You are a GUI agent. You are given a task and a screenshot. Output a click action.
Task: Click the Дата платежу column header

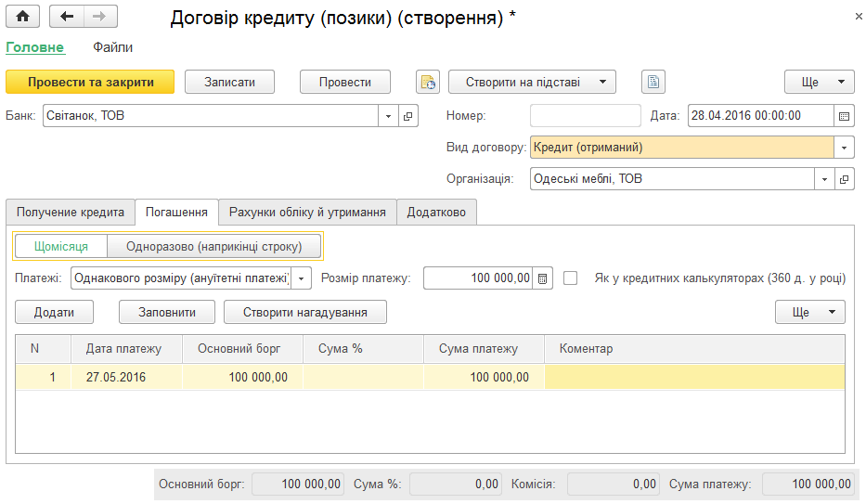pyautogui.click(x=126, y=349)
